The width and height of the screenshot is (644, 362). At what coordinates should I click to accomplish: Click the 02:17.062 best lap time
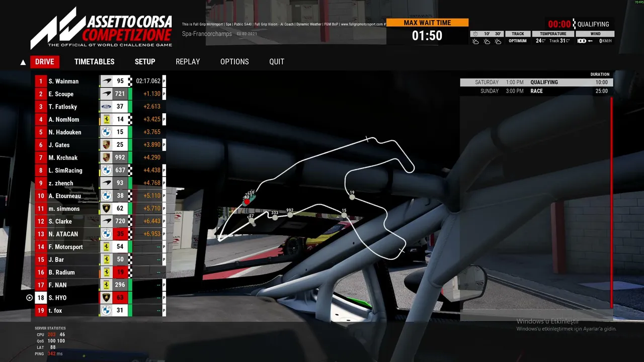pos(148,81)
